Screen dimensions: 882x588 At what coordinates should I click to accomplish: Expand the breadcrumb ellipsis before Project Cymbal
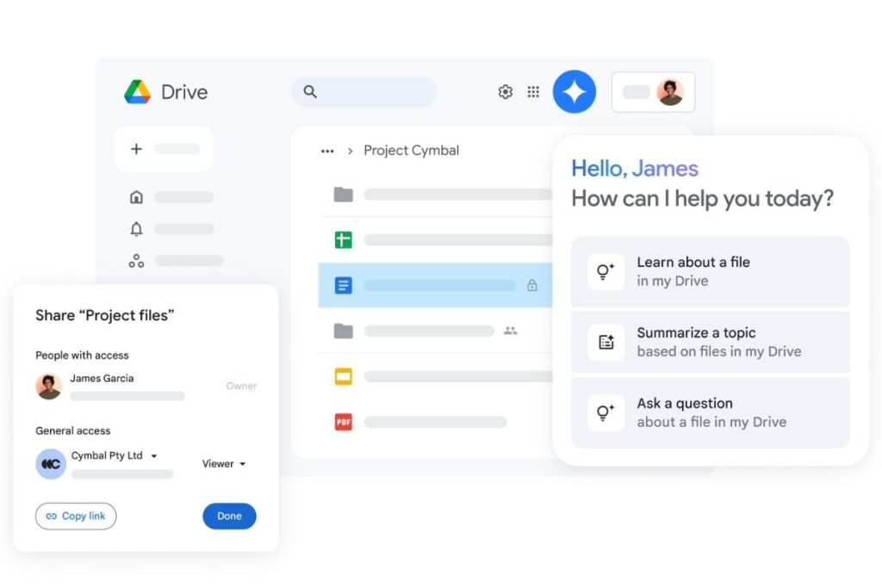coord(327,151)
